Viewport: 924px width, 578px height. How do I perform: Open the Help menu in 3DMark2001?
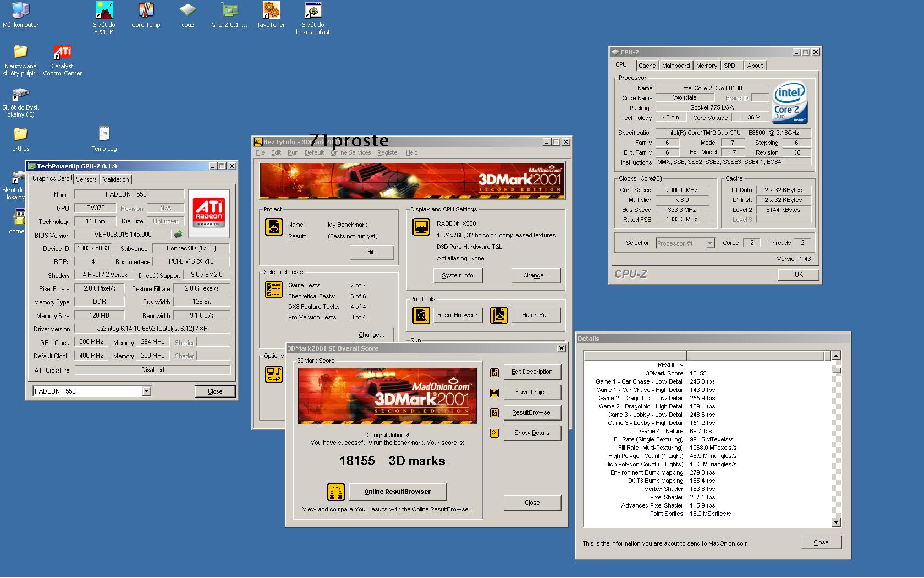411,152
